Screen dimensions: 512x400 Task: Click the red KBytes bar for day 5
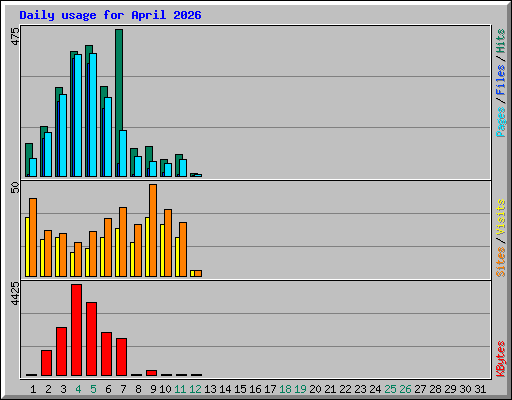(x=92, y=339)
